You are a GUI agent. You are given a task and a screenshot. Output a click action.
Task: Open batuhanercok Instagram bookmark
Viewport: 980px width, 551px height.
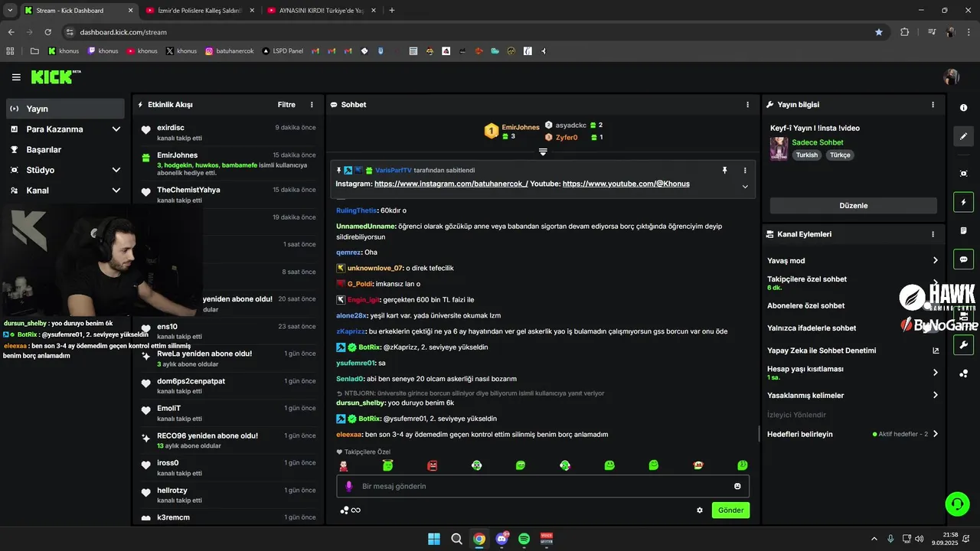pyautogui.click(x=229, y=51)
